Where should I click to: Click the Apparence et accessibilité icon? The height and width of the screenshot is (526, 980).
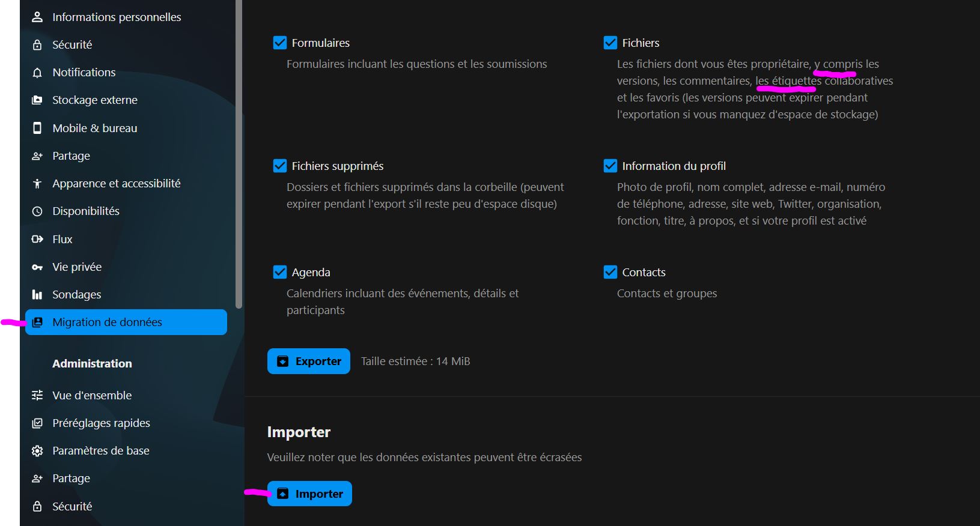(37, 184)
